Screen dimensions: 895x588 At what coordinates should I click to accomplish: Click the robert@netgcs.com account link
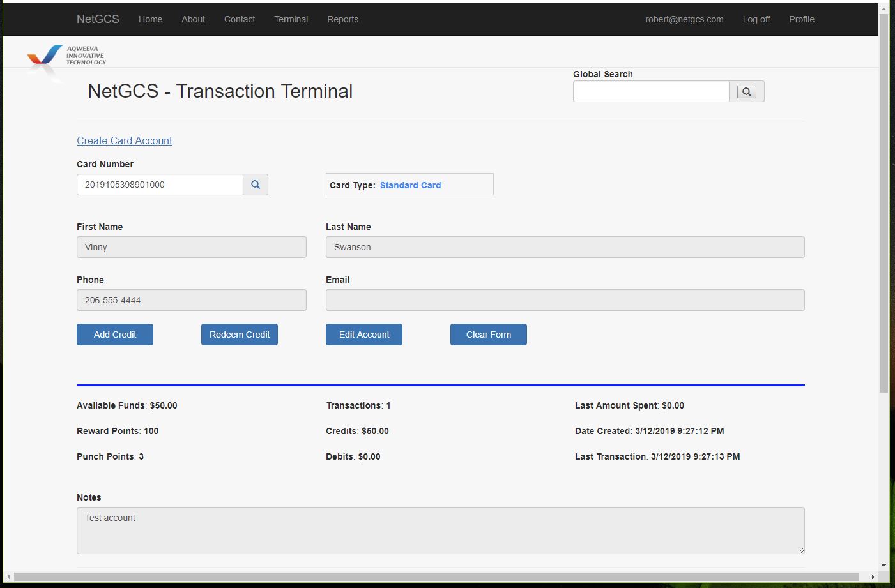(684, 19)
